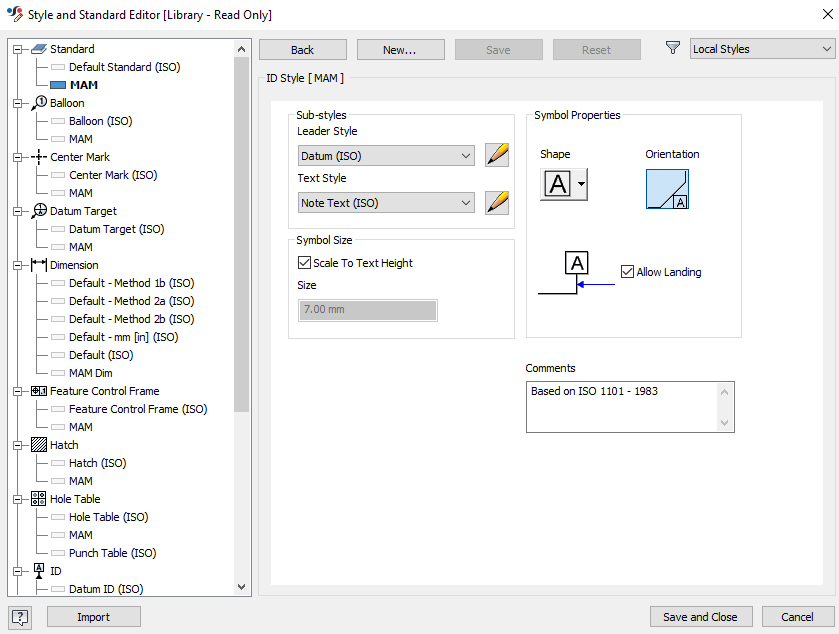839x634 pixels.
Task: Click Save and Close button
Action: pyautogui.click(x=701, y=617)
